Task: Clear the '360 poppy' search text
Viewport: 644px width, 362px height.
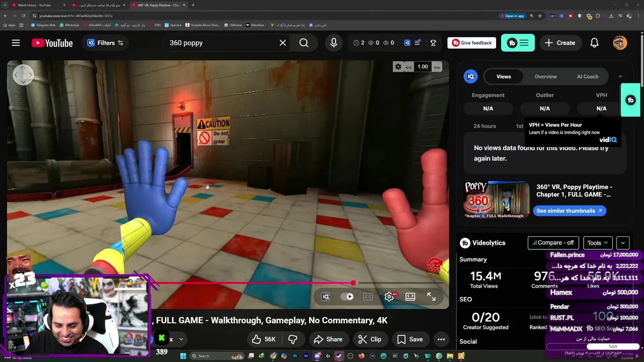Action: coord(283,43)
